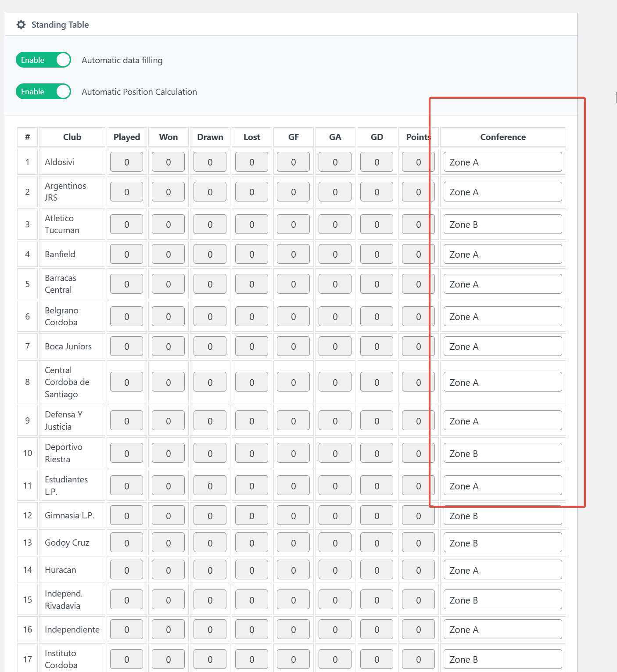The width and height of the screenshot is (617, 672).
Task: Click Lost field for Estudiantes L.P.
Action: [252, 485]
